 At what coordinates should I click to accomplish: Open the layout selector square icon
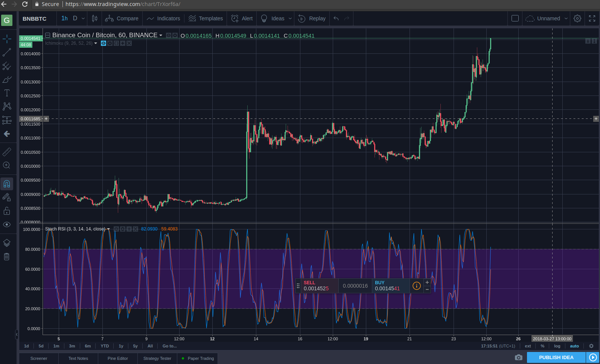click(x=515, y=18)
